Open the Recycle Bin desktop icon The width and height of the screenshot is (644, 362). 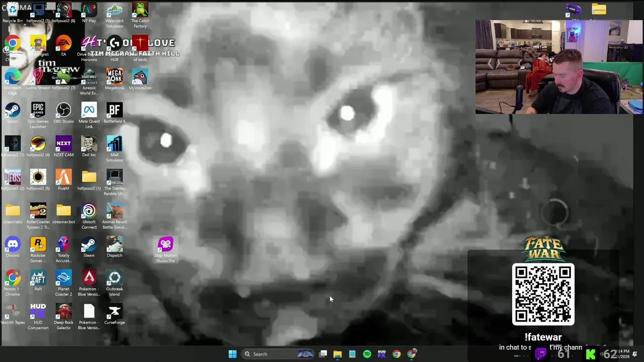[13, 13]
